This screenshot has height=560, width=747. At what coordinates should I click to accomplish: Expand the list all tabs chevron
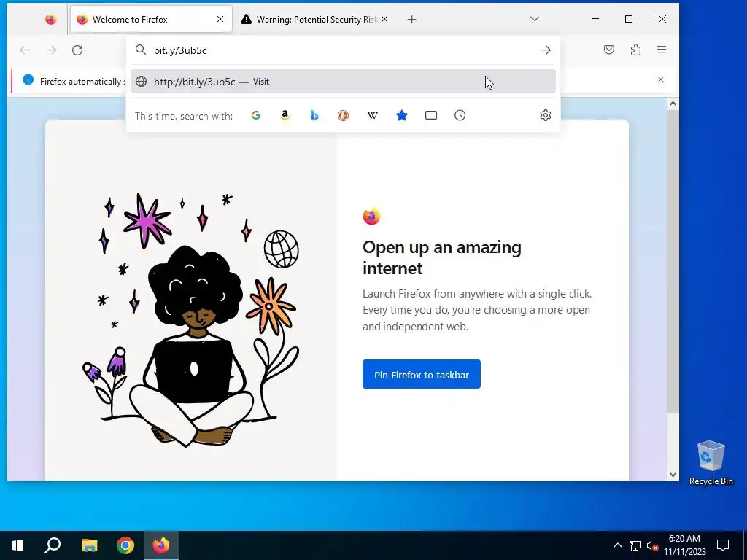click(x=535, y=19)
